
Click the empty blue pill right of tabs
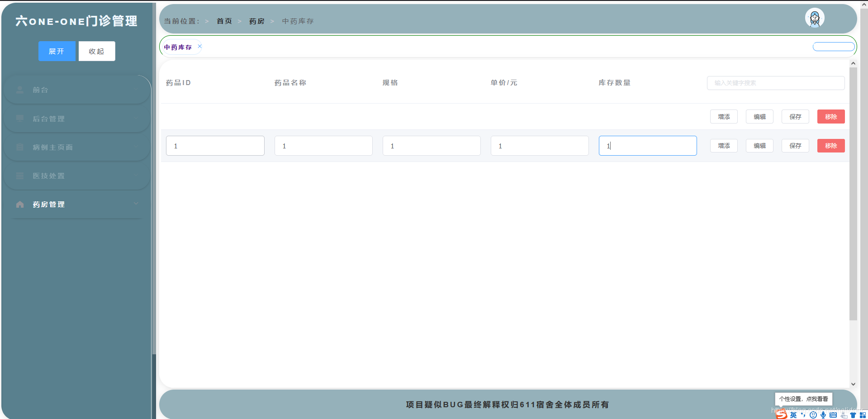pos(834,47)
